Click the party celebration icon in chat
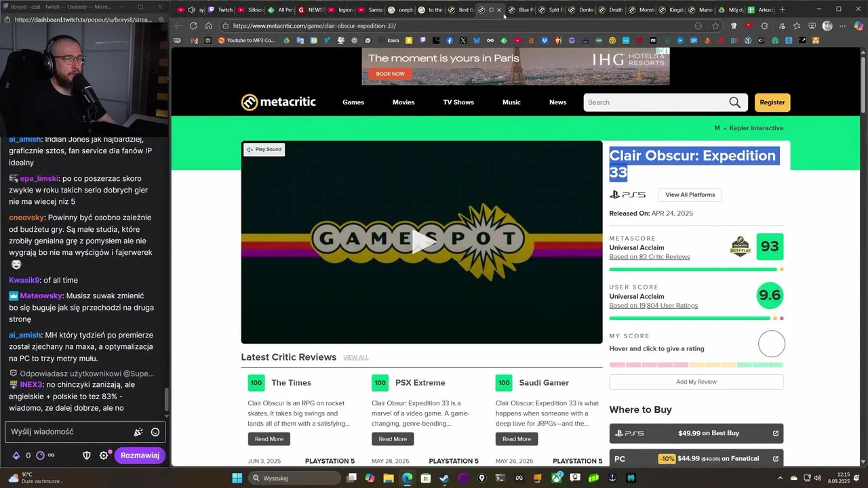 [138, 432]
